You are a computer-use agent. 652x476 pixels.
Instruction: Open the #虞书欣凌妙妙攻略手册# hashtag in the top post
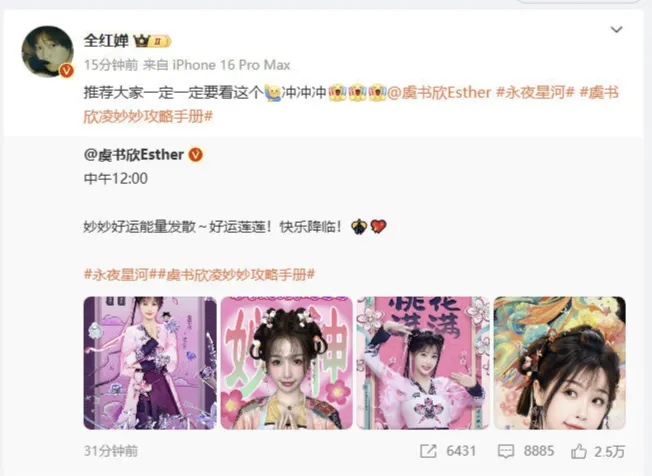[x=351, y=104]
